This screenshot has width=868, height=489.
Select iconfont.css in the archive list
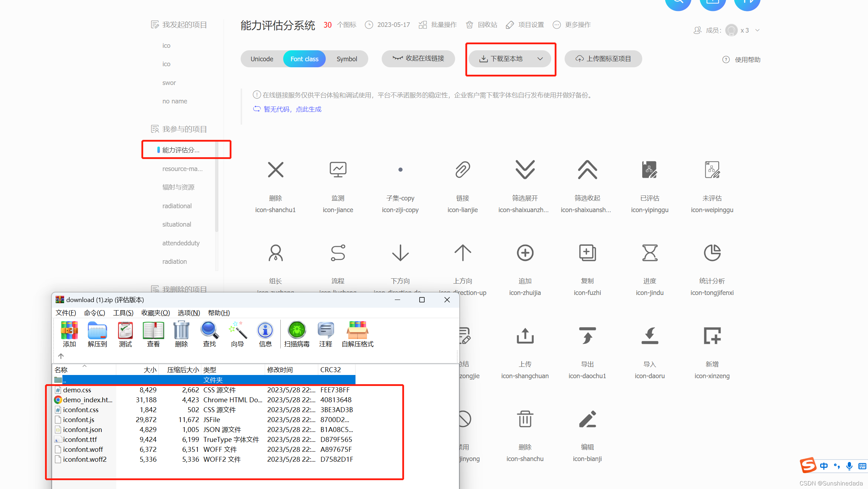[204, 410]
